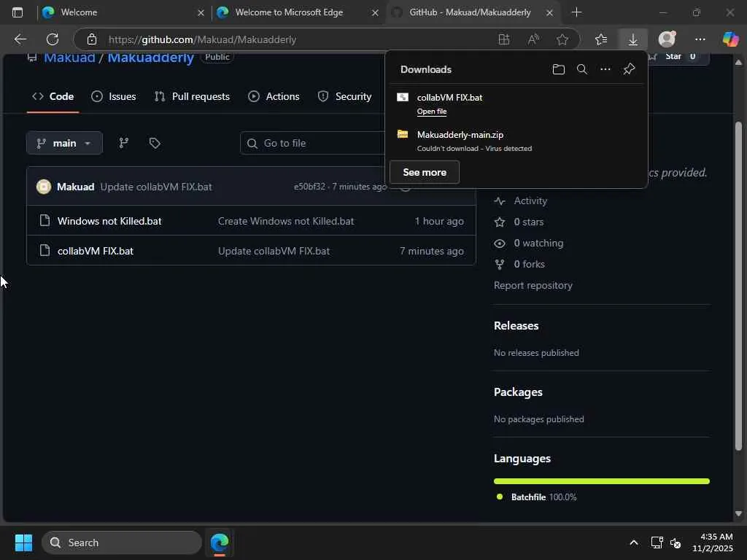
Task: Open the Packages heading link
Action: tap(518, 392)
